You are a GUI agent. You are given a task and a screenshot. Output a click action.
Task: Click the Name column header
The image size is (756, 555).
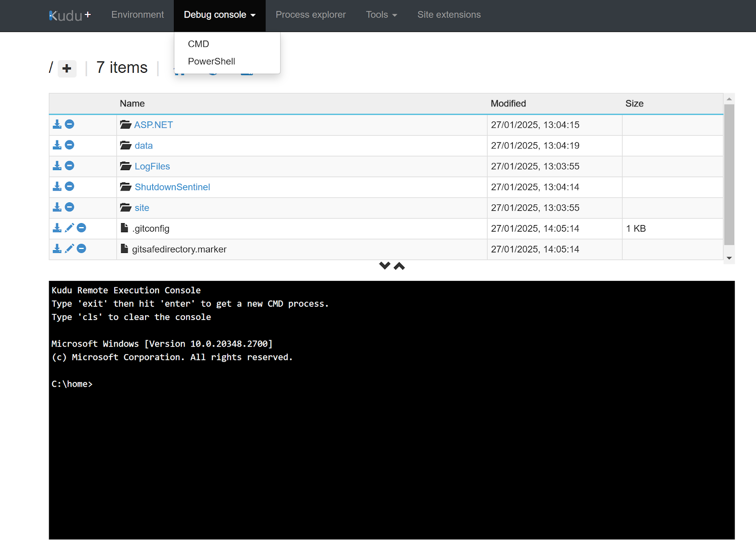pos(132,104)
